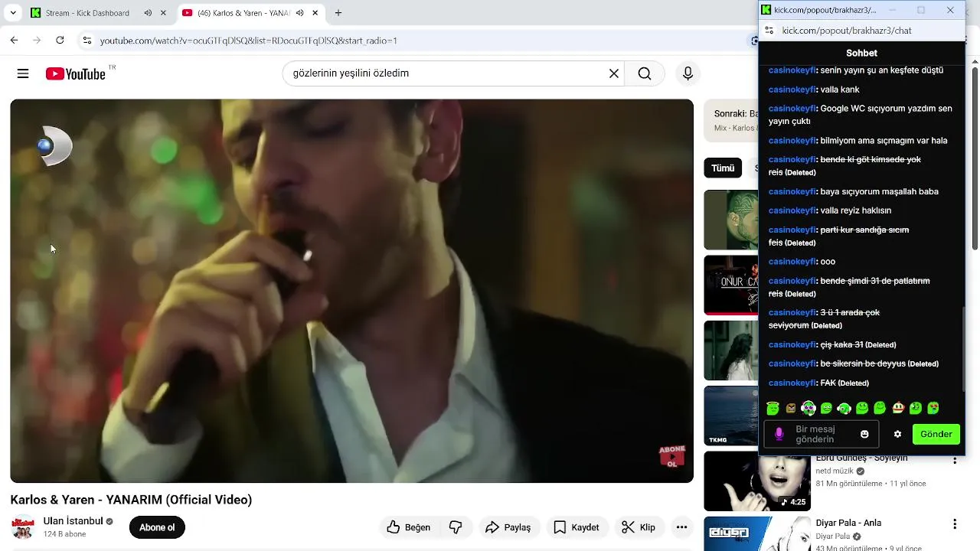Create a clip with Klip
The height and width of the screenshot is (551, 980).
point(639,527)
